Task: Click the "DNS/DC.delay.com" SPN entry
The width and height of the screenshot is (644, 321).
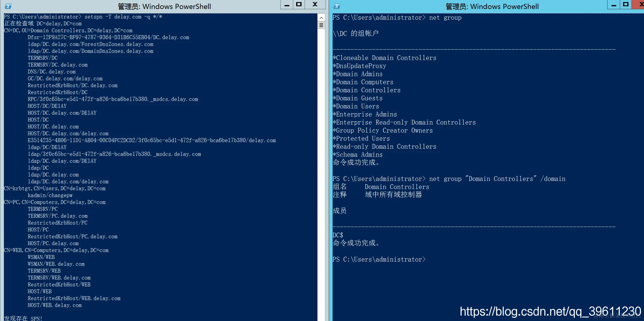Action: click(x=52, y=72)
